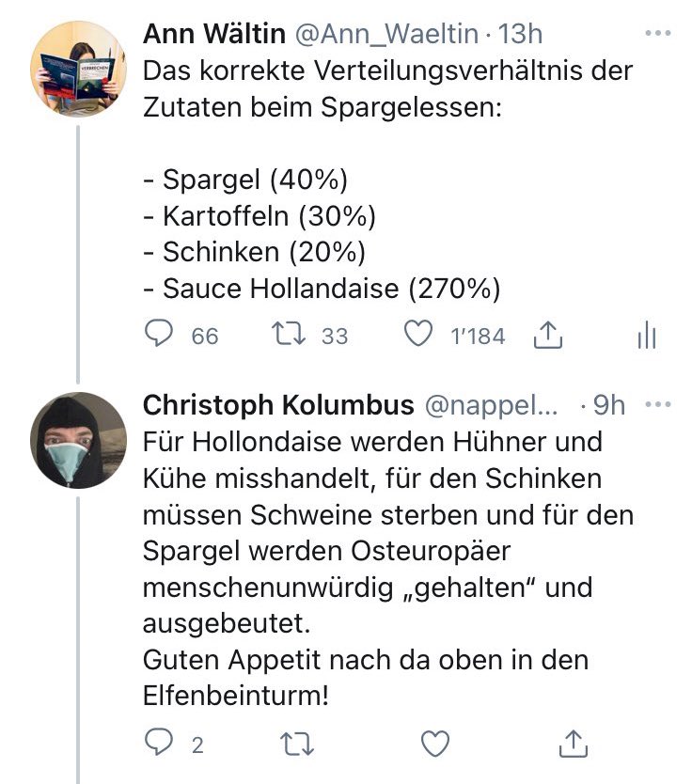Screen dimensions: 692x784
Task: Open the Ann Wältin display name
Action: pos(215,35)
